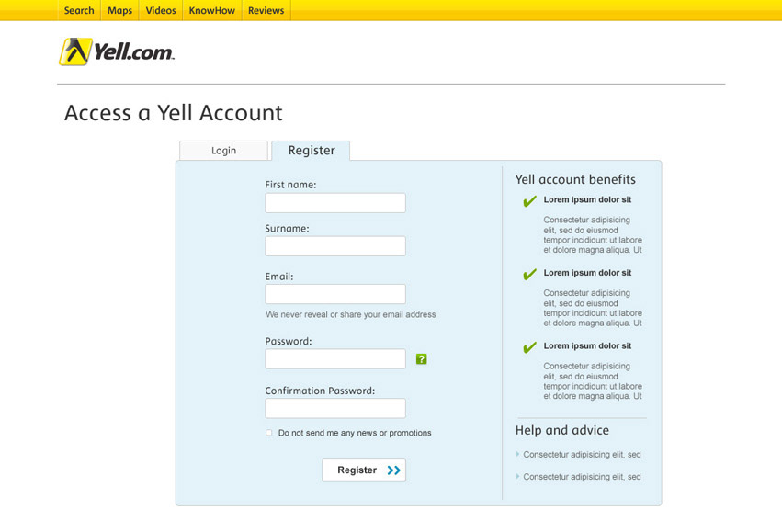This screenshot has height=532, width=782.
Task: Click the Confirmation Password field
Action: [335, 408]
